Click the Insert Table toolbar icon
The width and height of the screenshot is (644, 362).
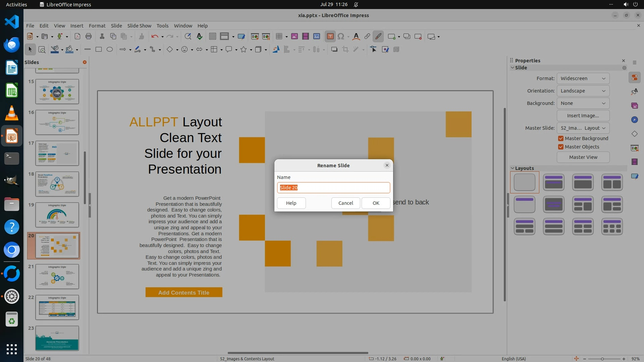click(279, 37)
